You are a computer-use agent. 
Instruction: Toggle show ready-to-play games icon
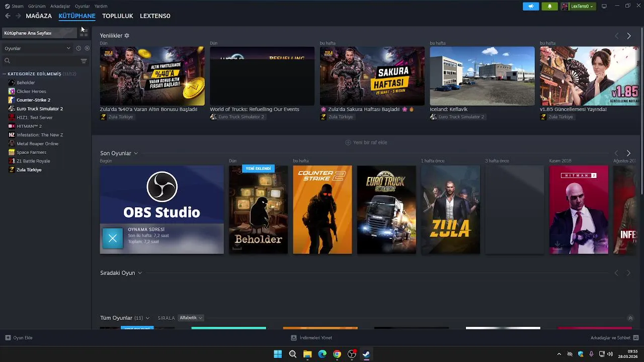[87, 48]
